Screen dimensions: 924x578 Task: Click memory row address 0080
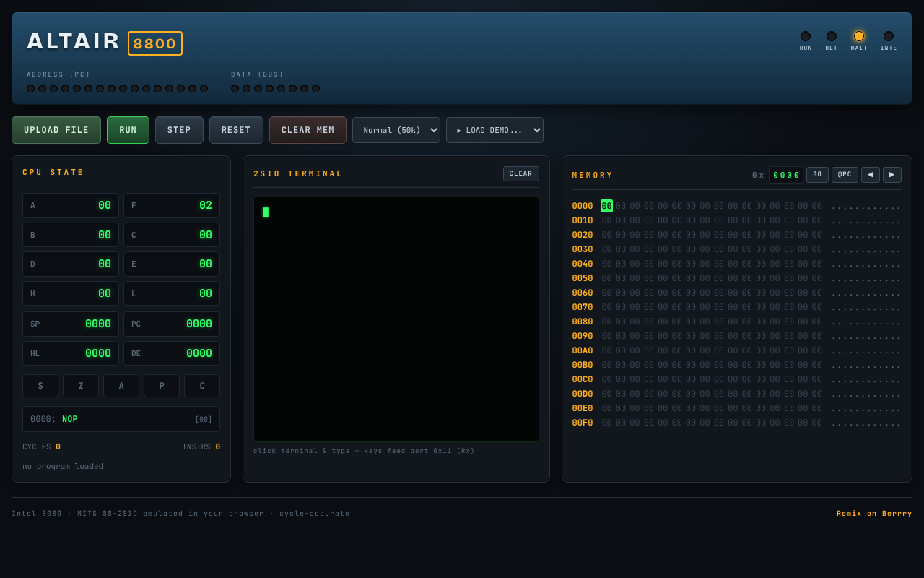(583, 322)
